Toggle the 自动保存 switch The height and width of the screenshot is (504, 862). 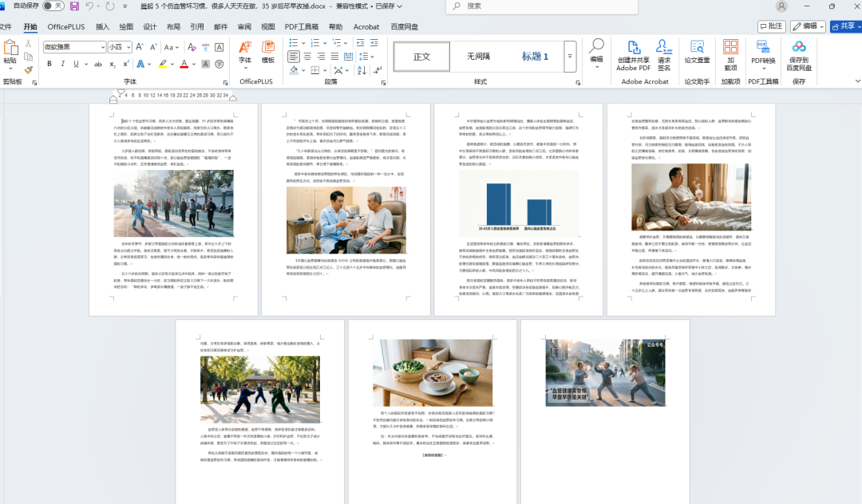tap(53, 6)
